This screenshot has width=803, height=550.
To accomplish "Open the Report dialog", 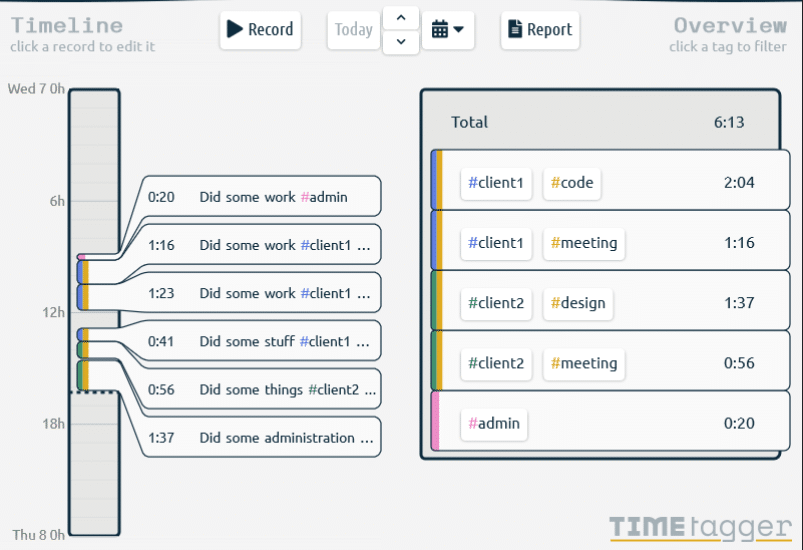I will (540, 30).
